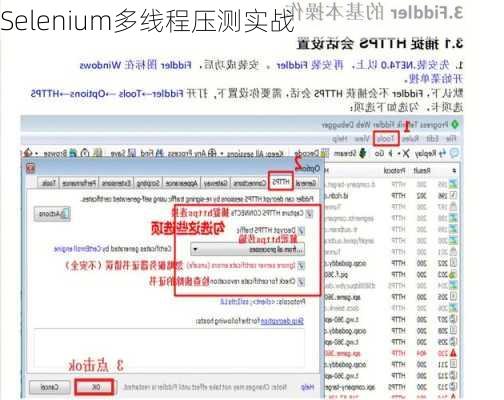504x400 pixels.
Task: Sort sessions by the Protocol column header
Action: click(394, 171)
